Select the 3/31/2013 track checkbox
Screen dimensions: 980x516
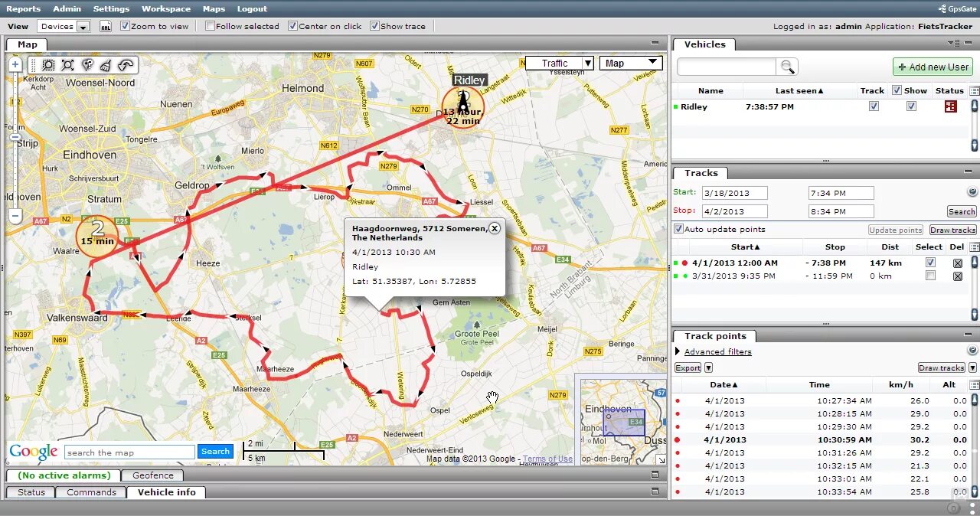(x=930, y=276)
